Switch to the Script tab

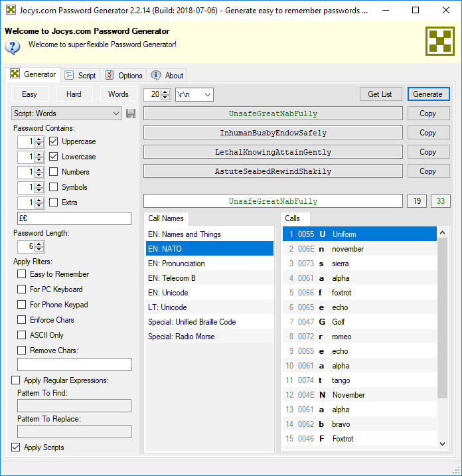coord(80,75)
